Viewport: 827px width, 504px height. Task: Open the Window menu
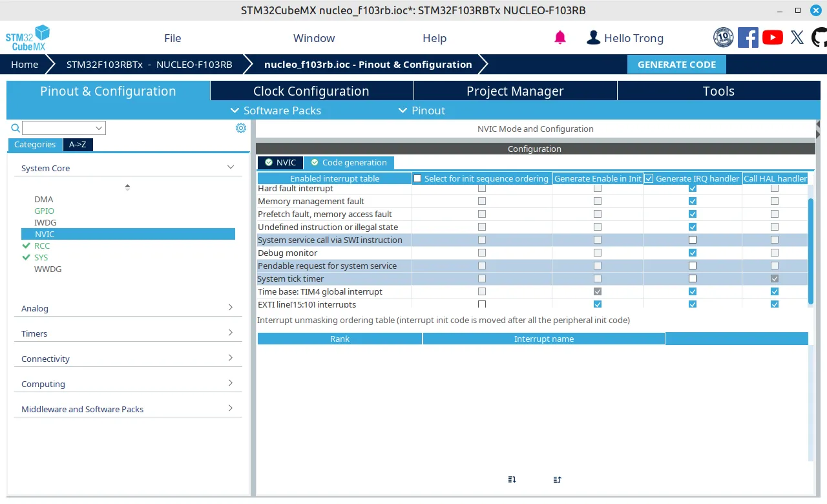[x=314, y=38]
